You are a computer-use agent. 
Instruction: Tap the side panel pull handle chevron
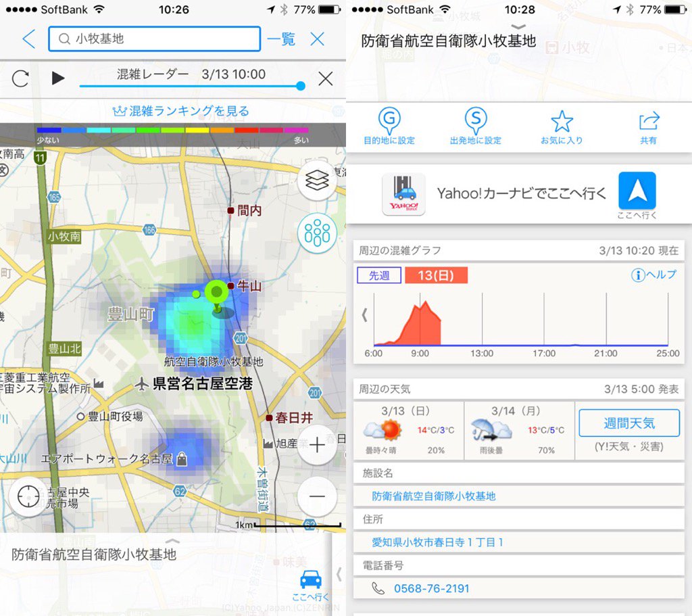[x=339, y=574]
